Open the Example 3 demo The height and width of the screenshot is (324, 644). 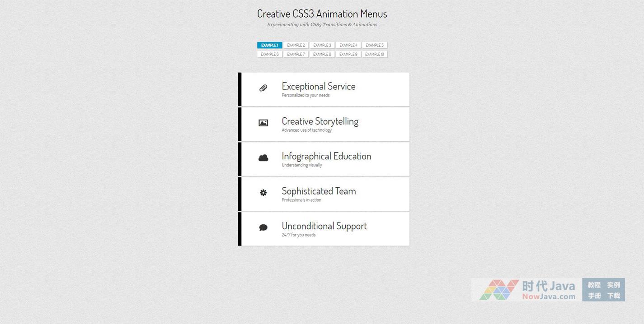(x=322, y=45)
